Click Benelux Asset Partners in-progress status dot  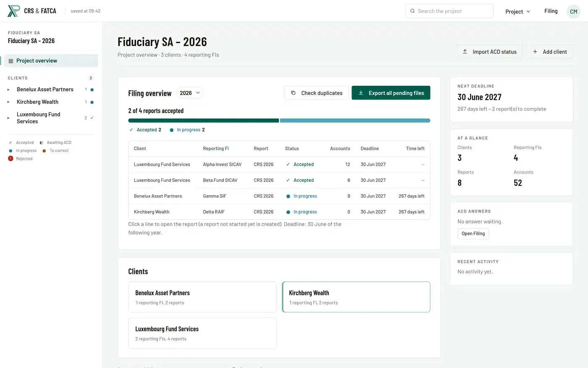click(x=92, y=90)
